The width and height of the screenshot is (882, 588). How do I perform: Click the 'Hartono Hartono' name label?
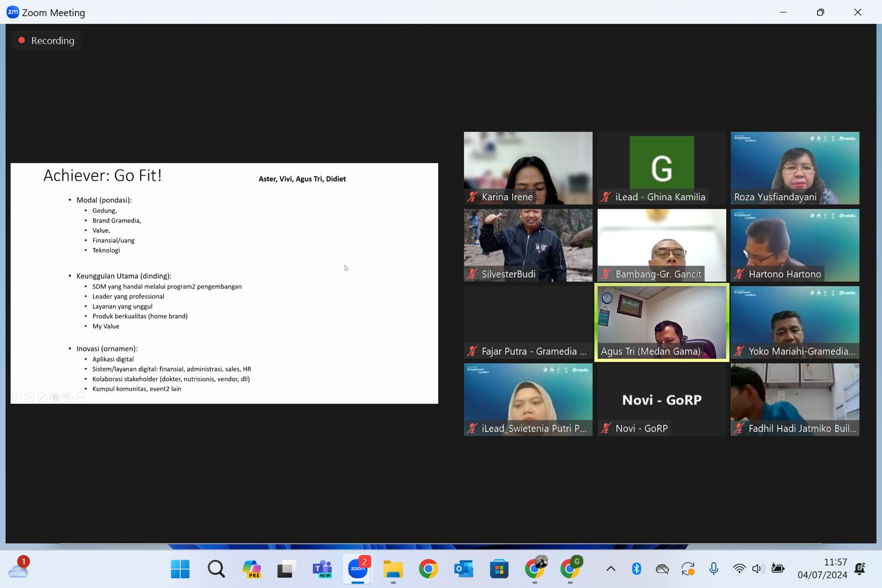[x=785, y=274]
